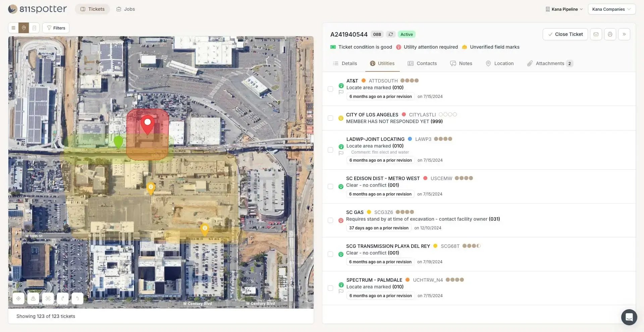Click the refresh revision icon beside 08B
This screenshot has width=644, height=332.
tap(391, 34)
